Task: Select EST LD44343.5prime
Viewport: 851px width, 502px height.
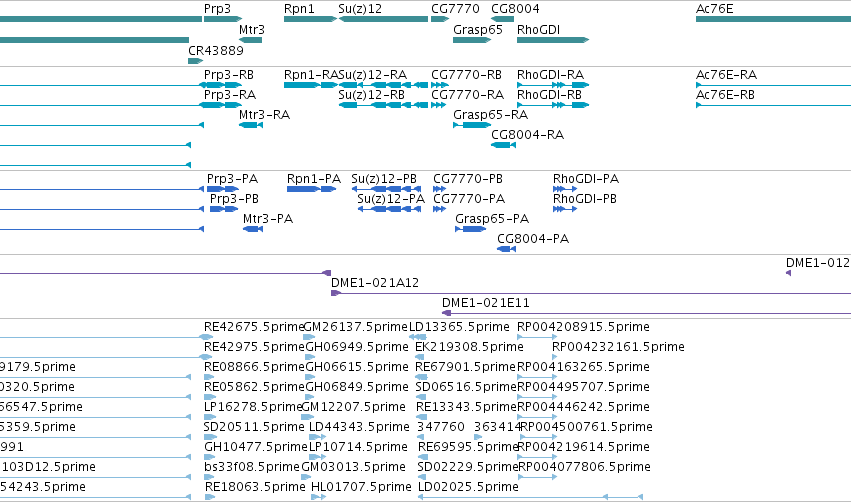Action: point(359,428)
